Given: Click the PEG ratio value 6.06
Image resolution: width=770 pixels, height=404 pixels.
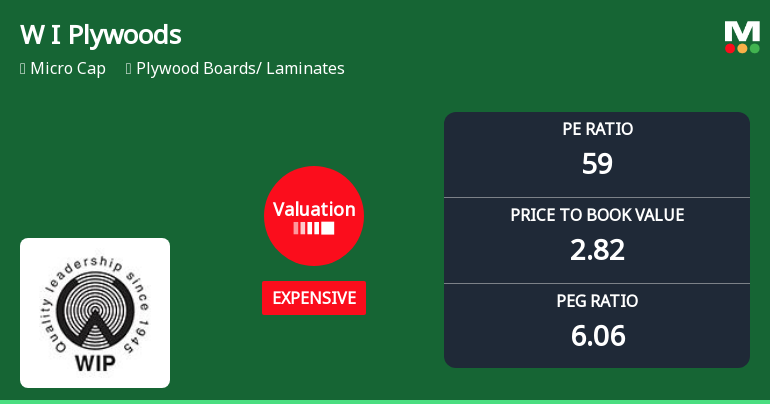Looking at the screenshot, I should click(x=597, y=336).
